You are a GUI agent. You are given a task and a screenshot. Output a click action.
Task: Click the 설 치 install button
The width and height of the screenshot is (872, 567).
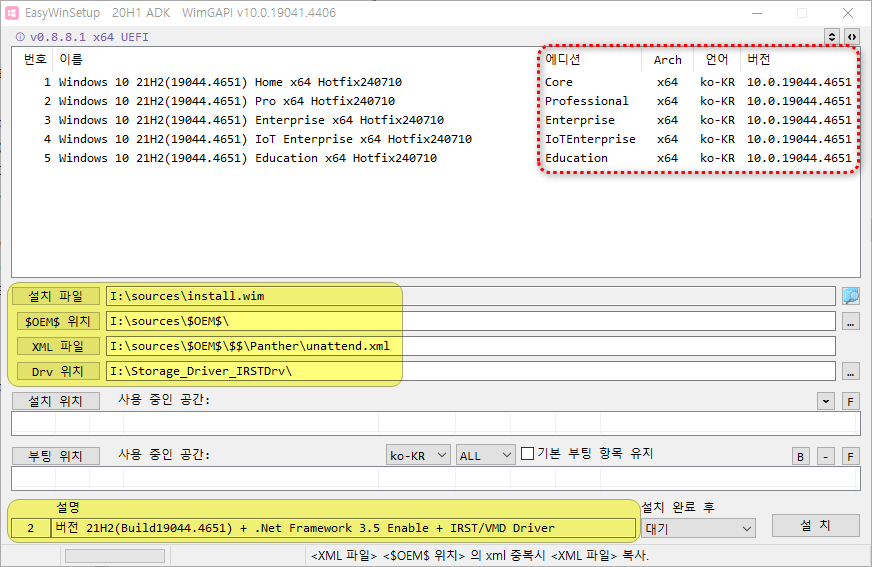click(816, 525)
